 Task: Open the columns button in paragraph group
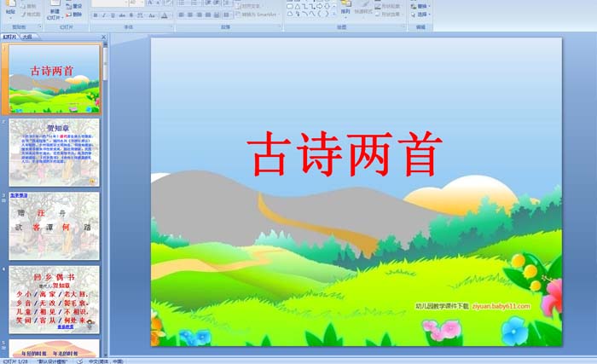[x=227, y=14]
